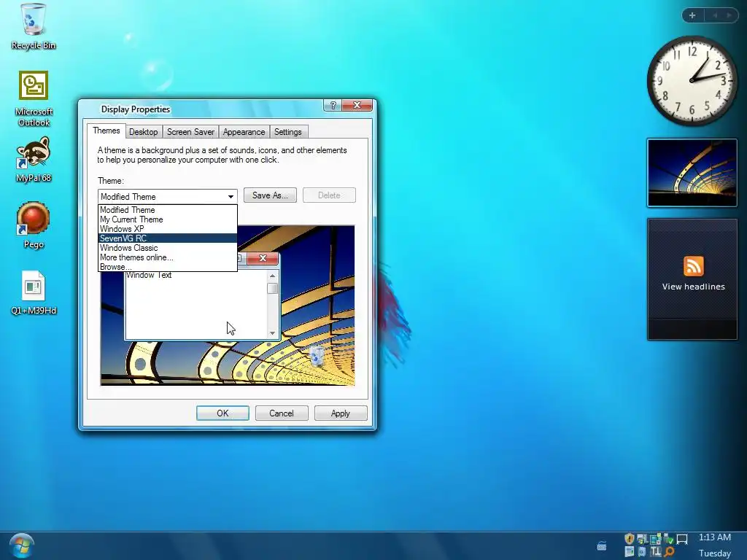Open the Screen Saver tab

coord(190,132)
